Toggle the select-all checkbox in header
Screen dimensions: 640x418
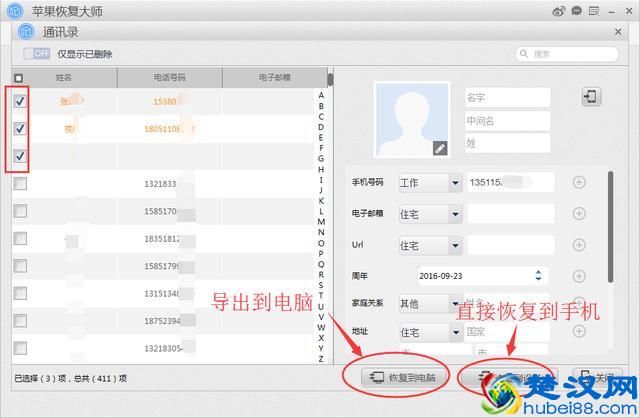pos(19,78)
